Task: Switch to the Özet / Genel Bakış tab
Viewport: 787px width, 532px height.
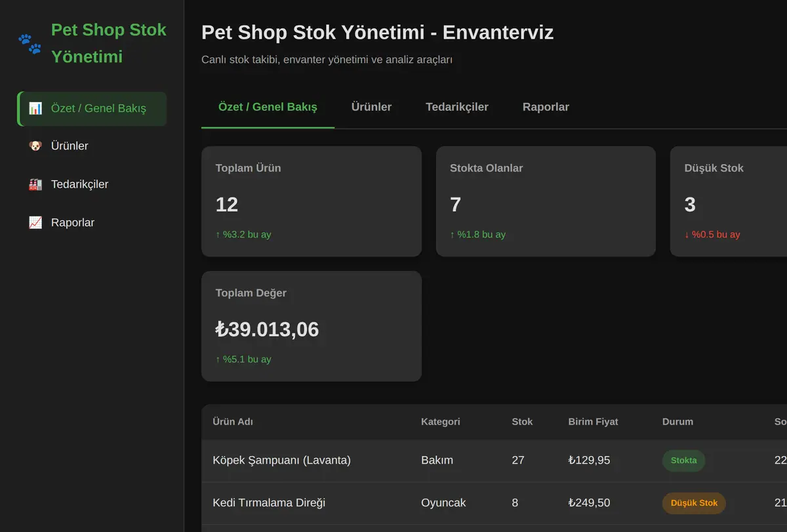Action: point(268,107)
